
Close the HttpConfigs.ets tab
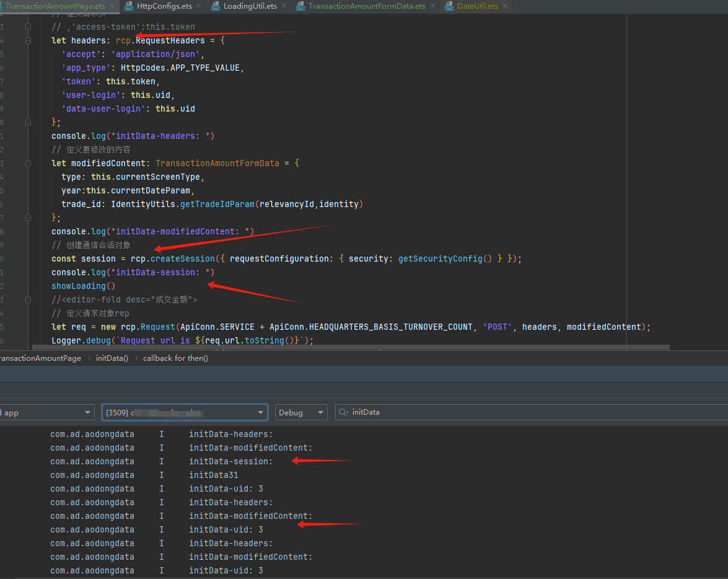click(198, 6)
